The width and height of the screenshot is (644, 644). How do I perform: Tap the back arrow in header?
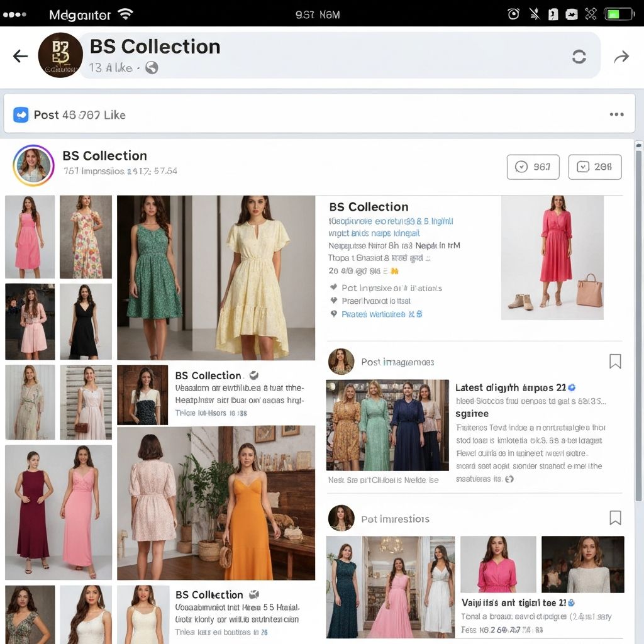[21, 57]
